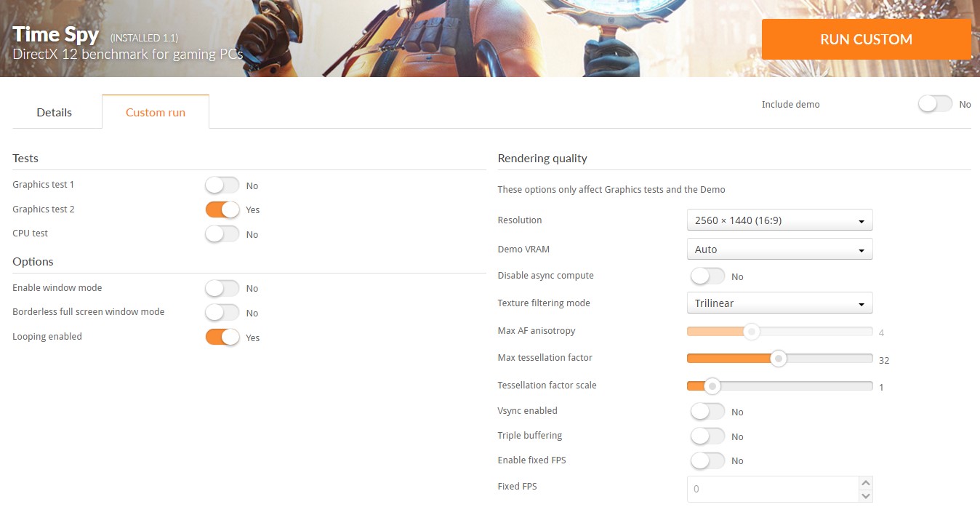Click the Tessellation factor scale slider handle

[x=712, y=386]
